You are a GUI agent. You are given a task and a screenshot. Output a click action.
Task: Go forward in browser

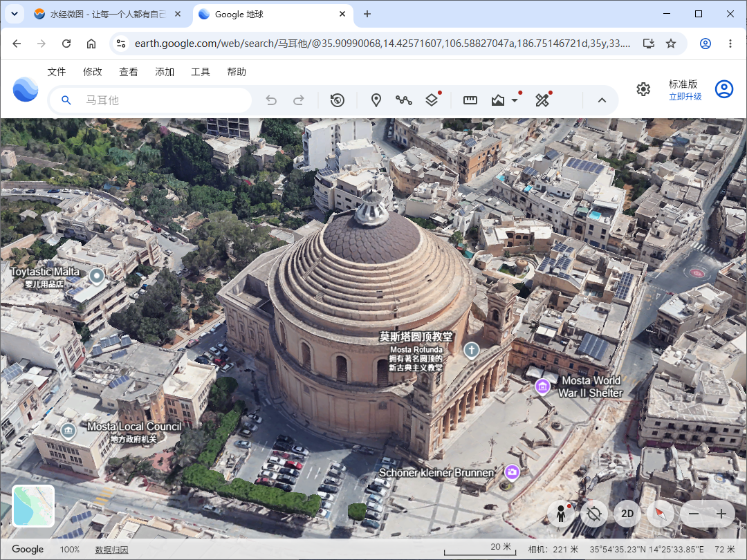click(41, 44)
